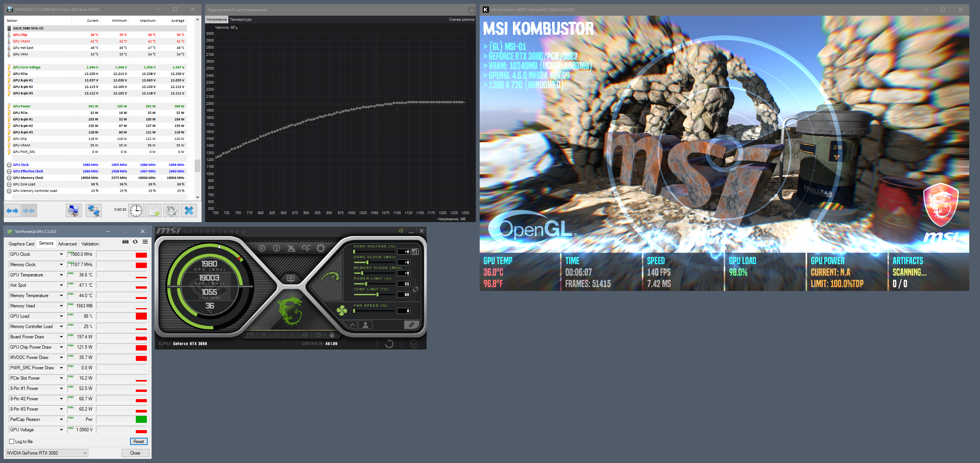Click HWiNFO add log file icon
This screenshot has width=980, height=463.
(x=154, y=210)
